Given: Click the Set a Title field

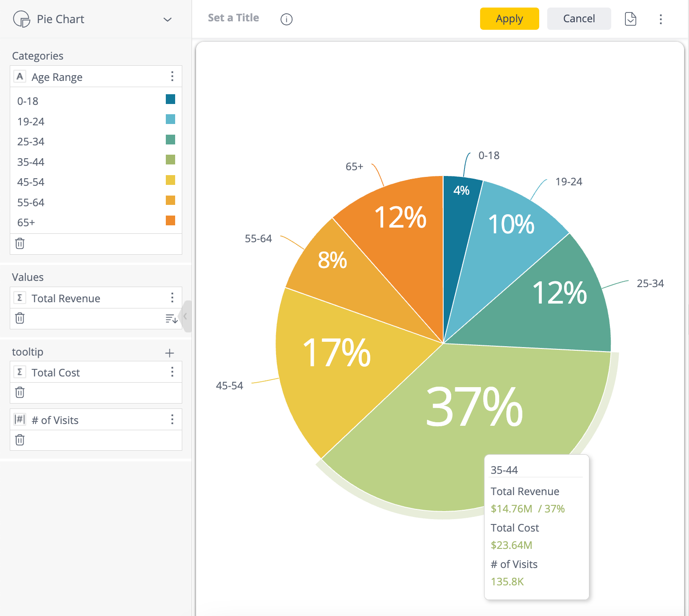Looking at the screenshot, I should [233, 18].
